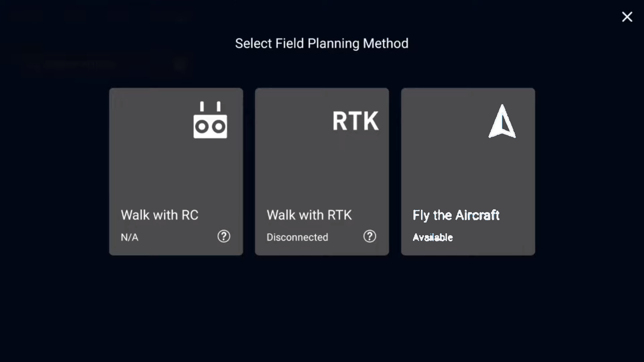Open help for Walk with RTK
Screen dimensions: 644x362
(x=370, y=236)
